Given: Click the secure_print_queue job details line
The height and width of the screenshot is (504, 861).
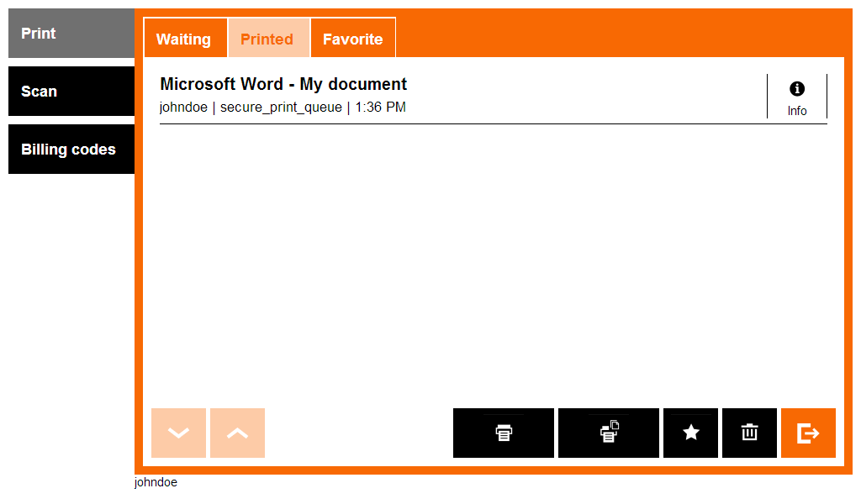Looking at the screenshot, I should point(281,108).
